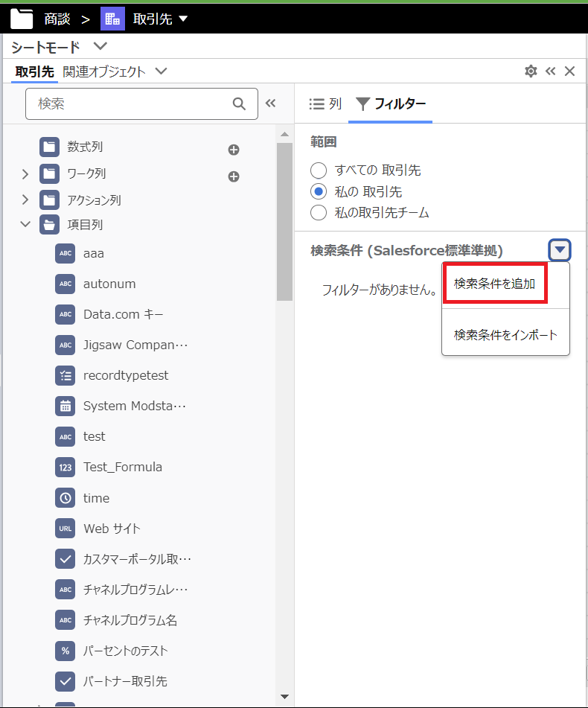Open the 関連オブジェクト tab
Viewport: 588px width, 708px height.
coord(104,71)
